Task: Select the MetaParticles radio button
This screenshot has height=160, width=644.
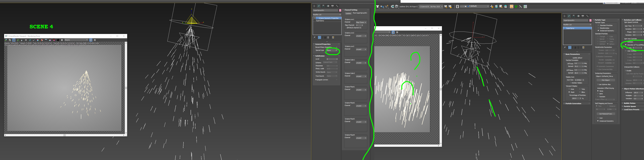Action: (598, 28)
